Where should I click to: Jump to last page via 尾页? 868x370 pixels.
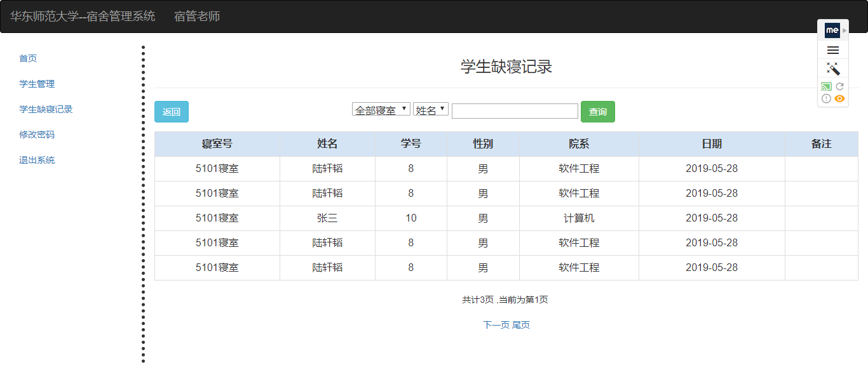[521, 325]
